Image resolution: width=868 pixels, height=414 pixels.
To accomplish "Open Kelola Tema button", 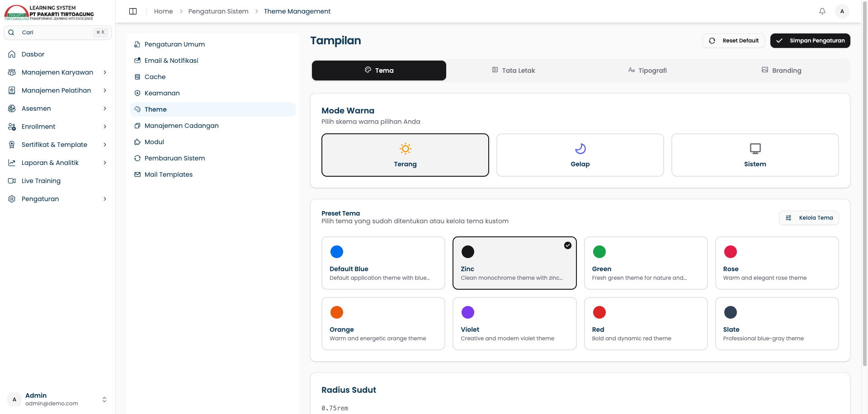I will pos(809,218).
